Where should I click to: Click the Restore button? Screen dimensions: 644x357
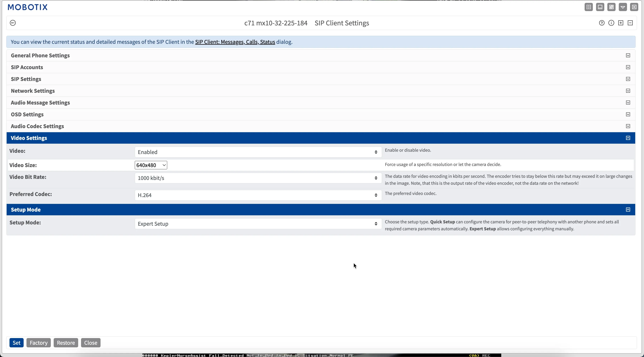(x=66, y=343)
